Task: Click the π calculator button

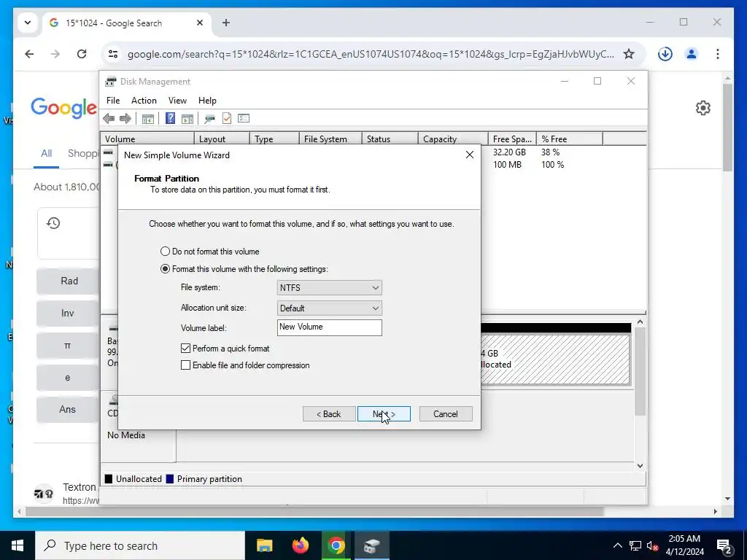Action: point(68,345)
